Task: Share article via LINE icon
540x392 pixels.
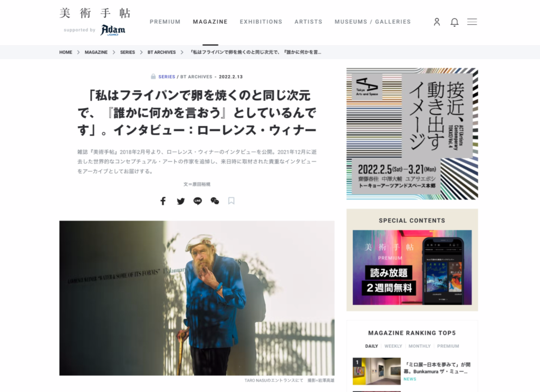Action: tap(198, 201)
